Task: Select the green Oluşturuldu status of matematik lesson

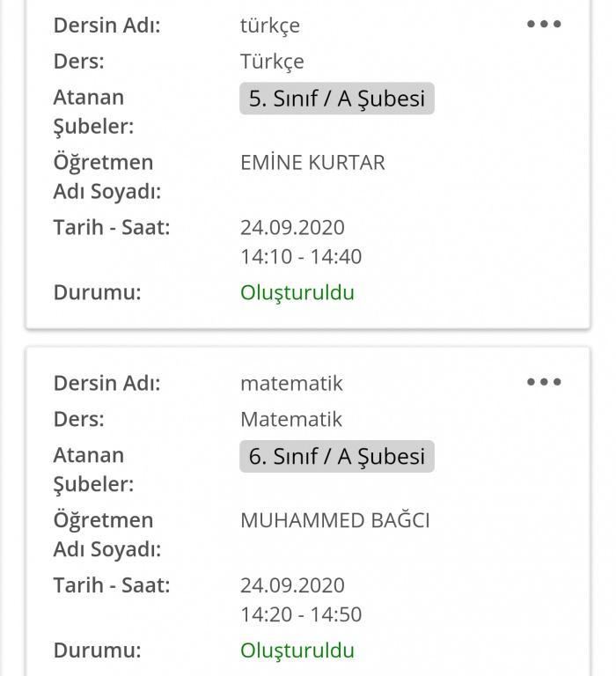Action: (297, 650)
